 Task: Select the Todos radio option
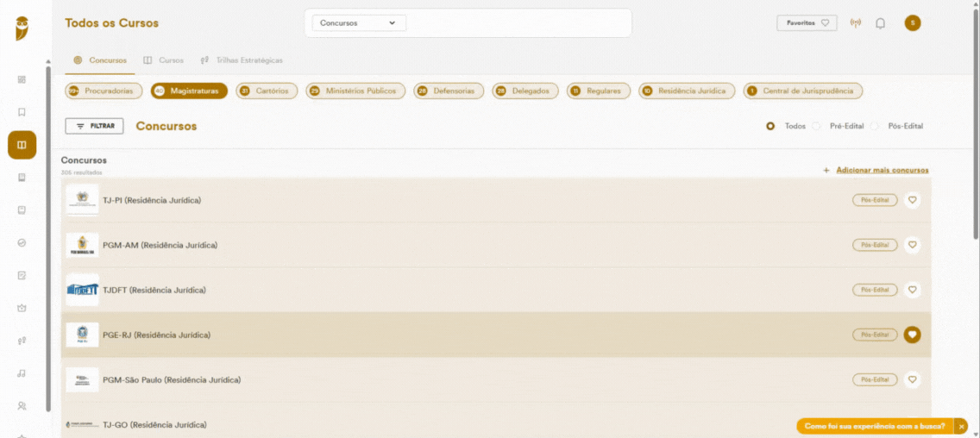(770, 126)
